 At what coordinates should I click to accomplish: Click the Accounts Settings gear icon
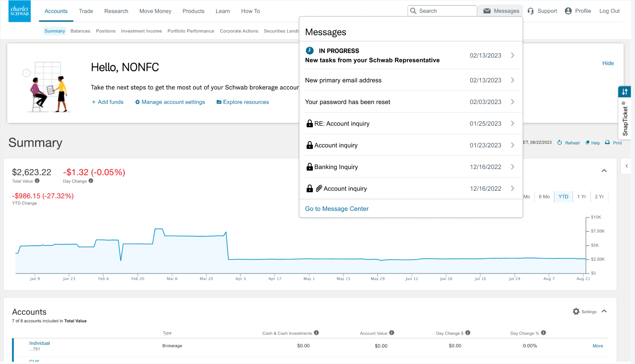pos(576,311)
